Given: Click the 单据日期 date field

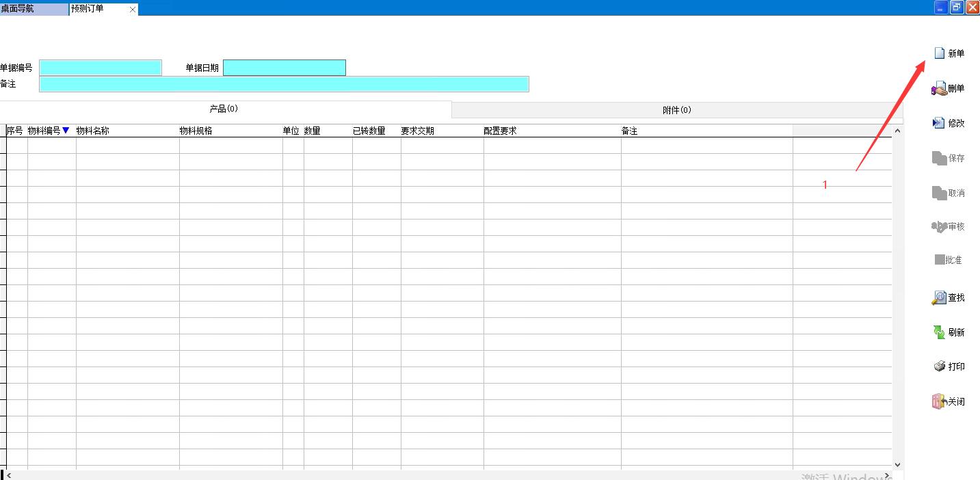Looking at the screenshot, I should coord(284,68).
